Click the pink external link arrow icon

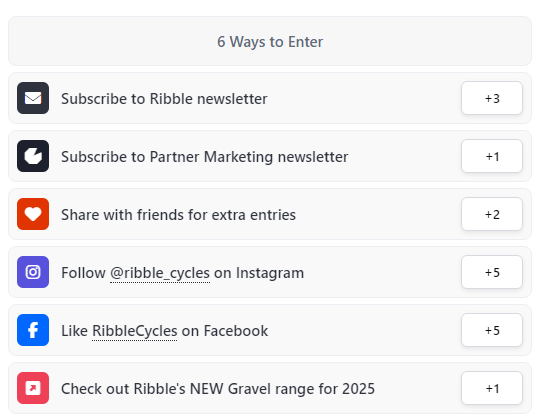tap(33, 388)
